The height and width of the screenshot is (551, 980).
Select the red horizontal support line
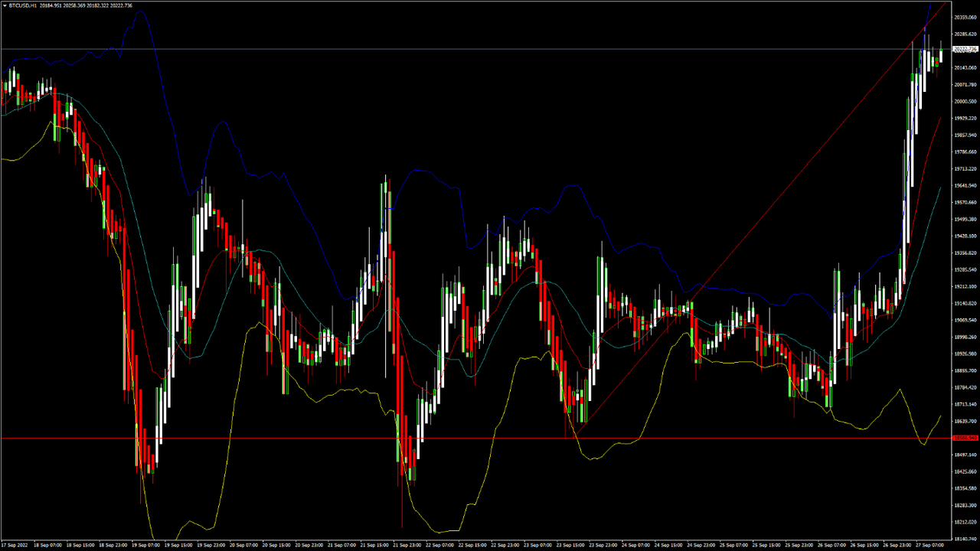point(306,439)
